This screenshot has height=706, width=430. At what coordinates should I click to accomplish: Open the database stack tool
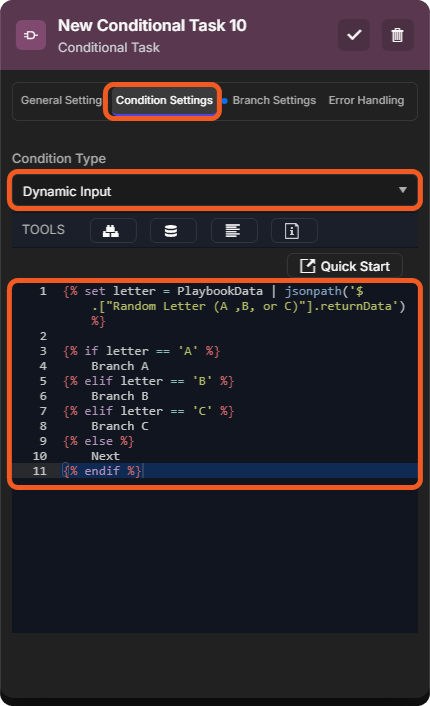point(173,231)
